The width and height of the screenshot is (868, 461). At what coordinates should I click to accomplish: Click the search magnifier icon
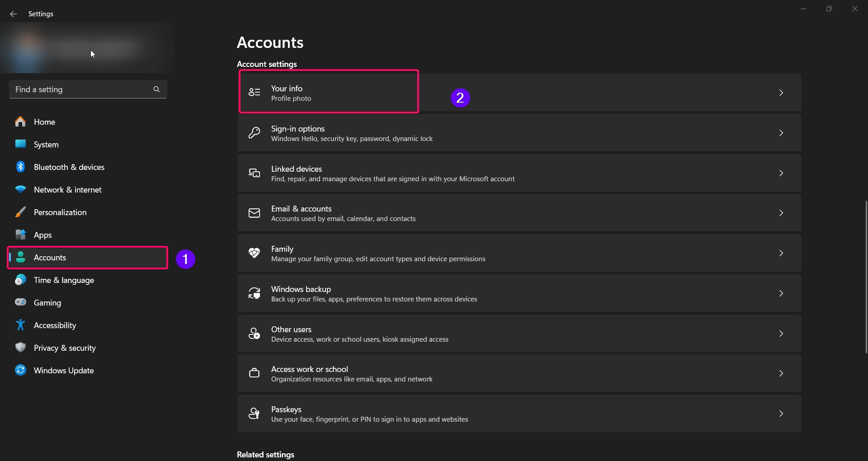(156, 89)
